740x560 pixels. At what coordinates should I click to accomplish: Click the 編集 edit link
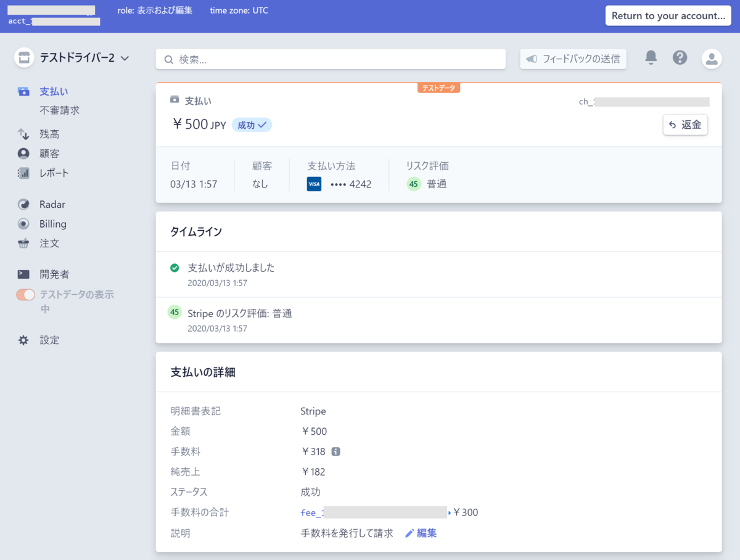(427, 533)
